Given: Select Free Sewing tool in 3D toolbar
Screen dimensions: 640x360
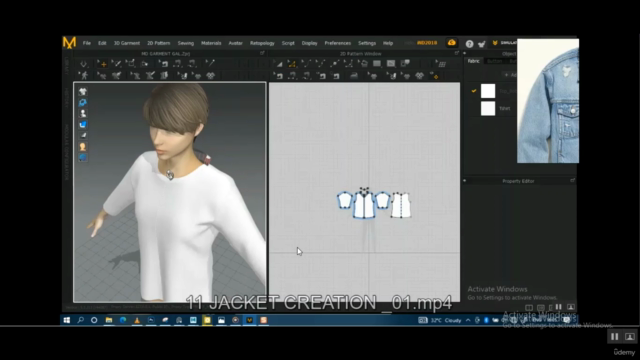Looking at the screenshot, I should tap(192, 64).
